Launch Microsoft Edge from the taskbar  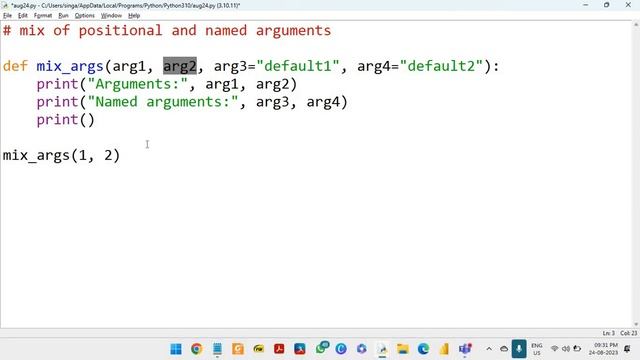[x=423, y=349]
